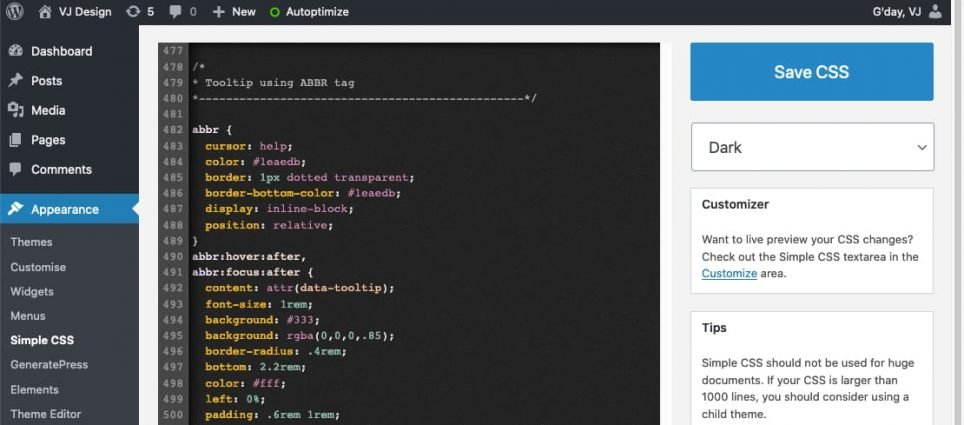Select Theme Editor submenu item
Viewport: 964px width, 425px height.
[45, 414]
